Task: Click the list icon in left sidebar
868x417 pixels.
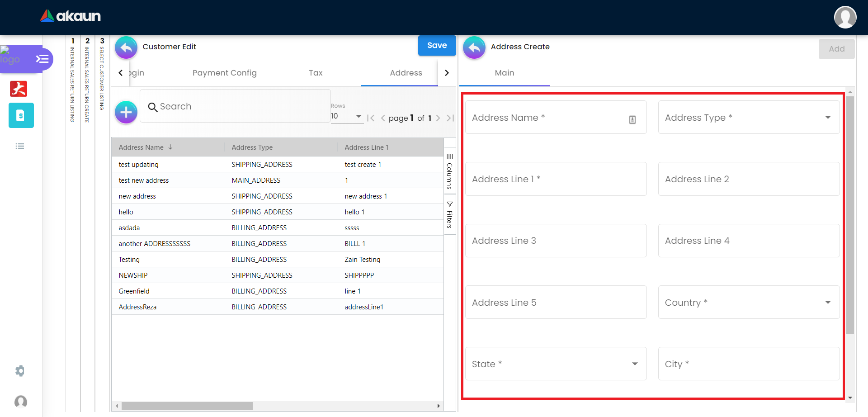Action: coord(20,146)
